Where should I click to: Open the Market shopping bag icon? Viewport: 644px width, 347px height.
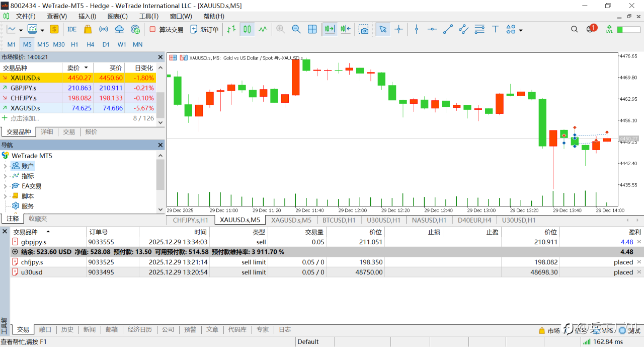coord(88,29)
